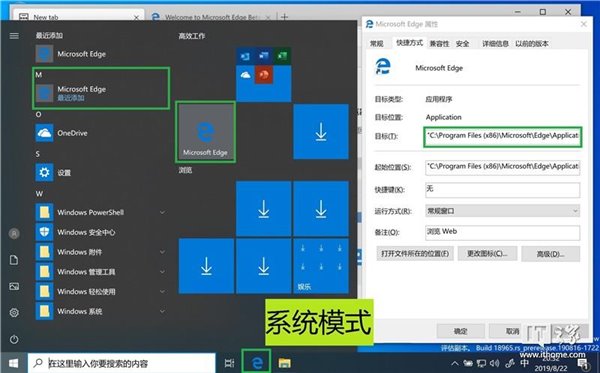The height and width of the screenshot is (373, 600).
Task: Open Microsoft Edge under recently added
Action: tap(101, 54)
